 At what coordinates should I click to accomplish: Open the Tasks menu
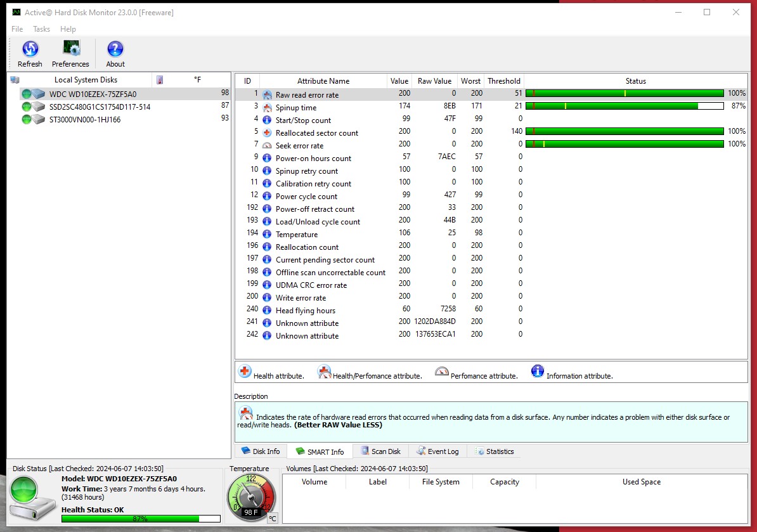click(x=41, y=29)
